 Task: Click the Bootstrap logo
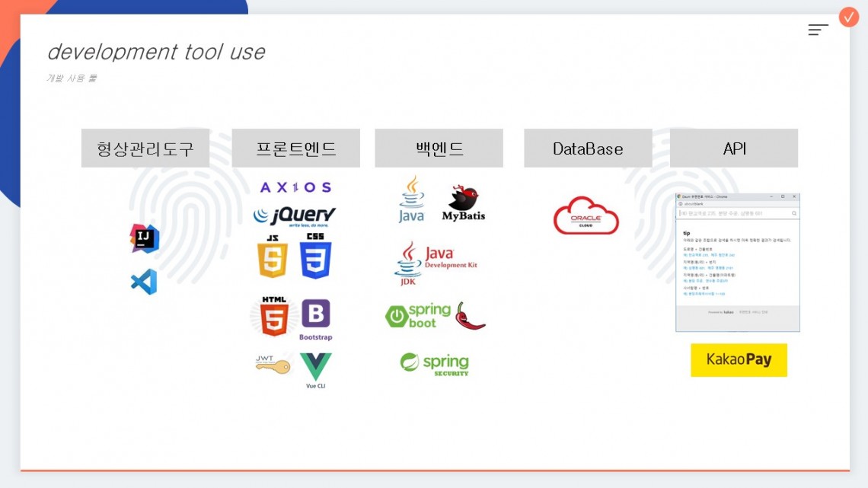[315, 319]
